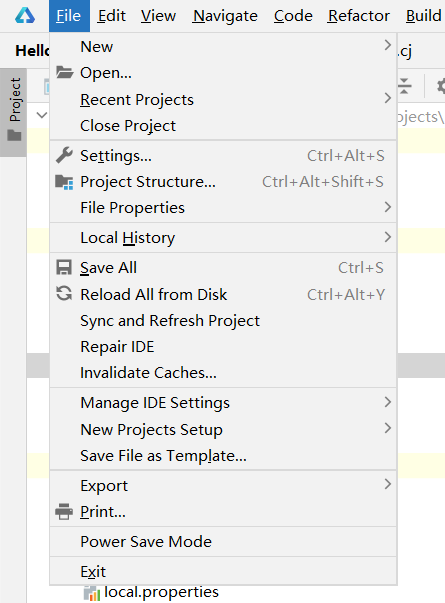
Task: Click the Open folder icon
Action: pos(64,72)
